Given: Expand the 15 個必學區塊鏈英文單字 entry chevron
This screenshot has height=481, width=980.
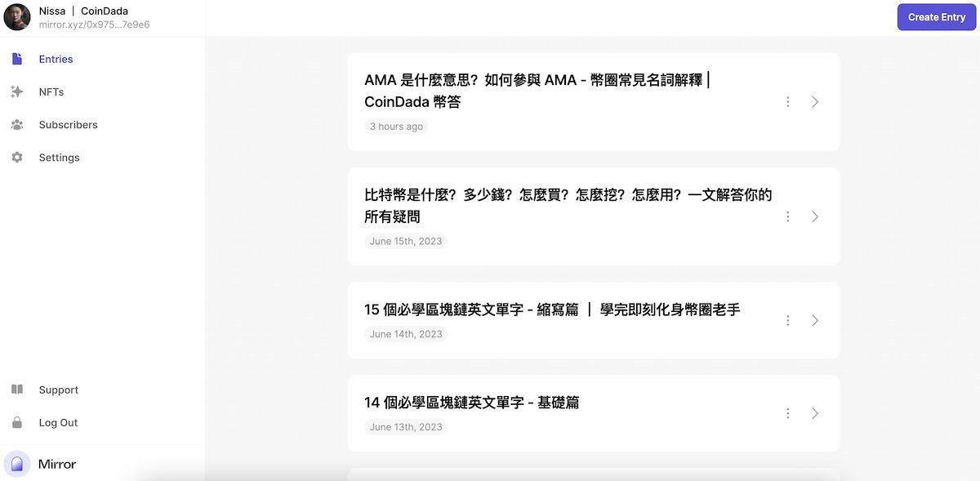Looking at the screenshot, I should [814, 320].
